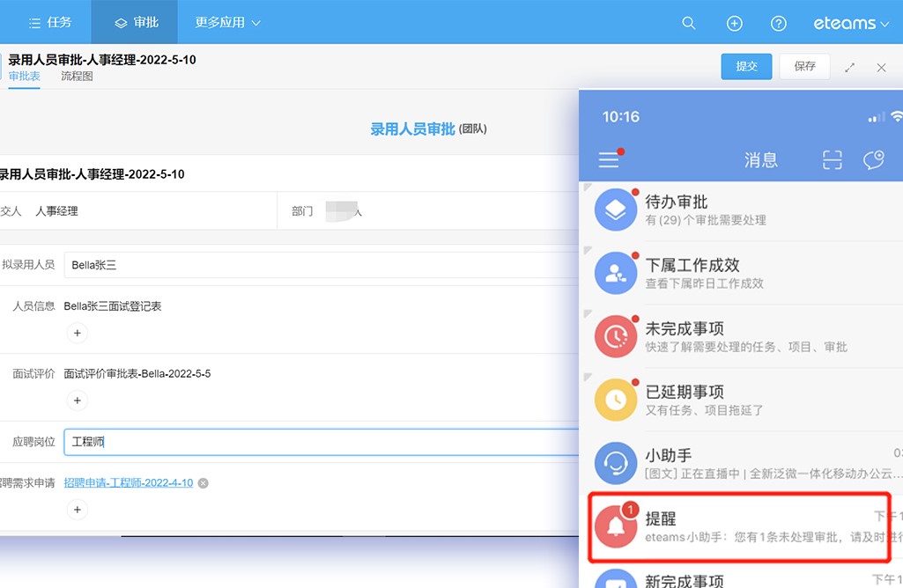Open 小助手 message entry
Screen dimensions: 903x588
click(743, 463)
